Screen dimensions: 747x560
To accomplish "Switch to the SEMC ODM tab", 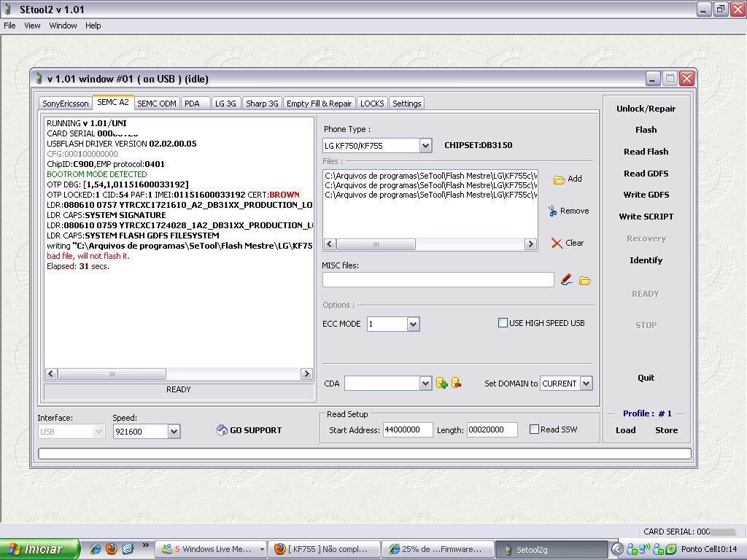I will point(157,104).
